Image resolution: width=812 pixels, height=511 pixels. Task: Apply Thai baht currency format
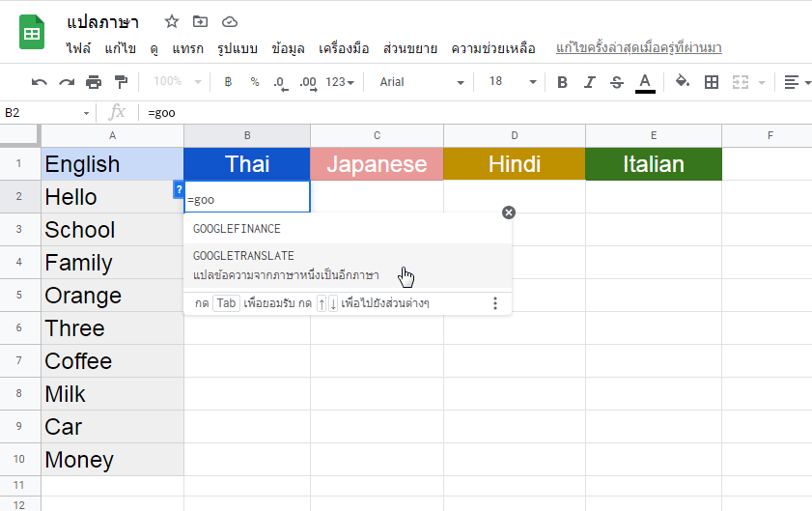click(x=228, y=82)
